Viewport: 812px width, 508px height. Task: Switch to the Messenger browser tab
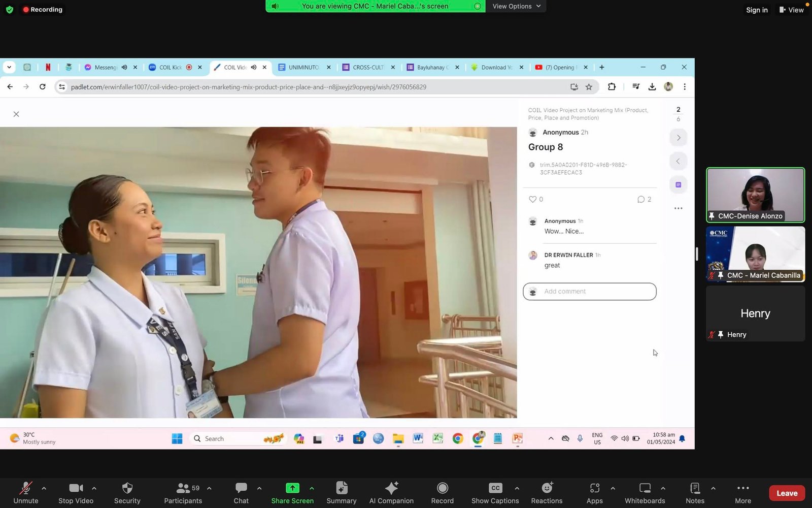point(106,67)
